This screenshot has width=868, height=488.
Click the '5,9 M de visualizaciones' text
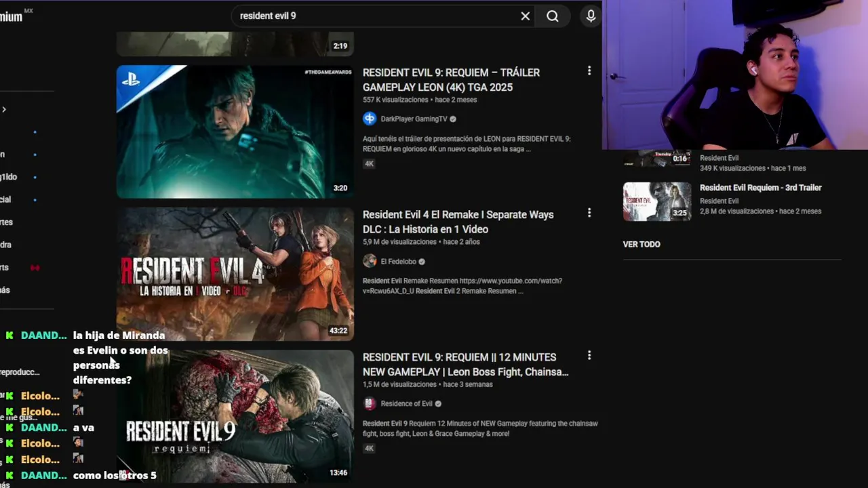click(x=399, y=242)
